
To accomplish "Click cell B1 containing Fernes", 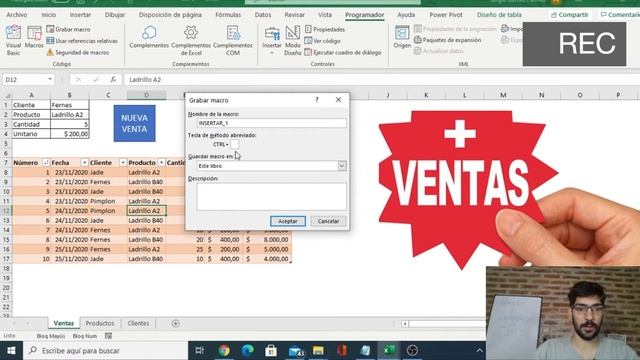I will (x=69, y=105).
